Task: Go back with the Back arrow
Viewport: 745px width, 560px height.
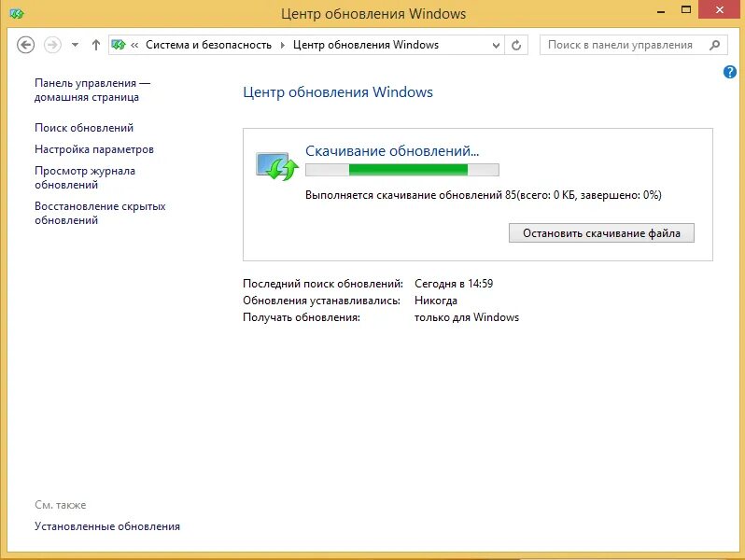Action: click(x=25, y=45)
